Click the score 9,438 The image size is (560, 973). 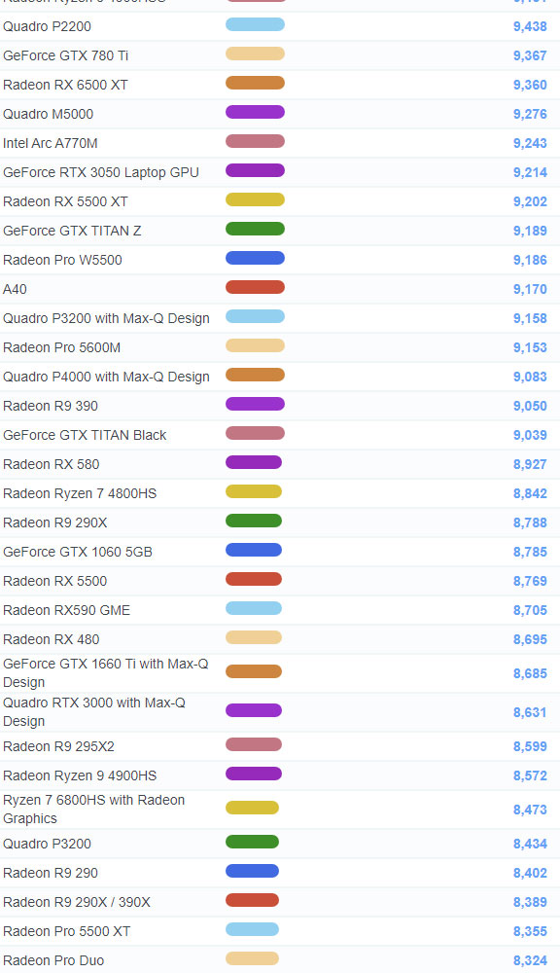[x=530, y=26]
